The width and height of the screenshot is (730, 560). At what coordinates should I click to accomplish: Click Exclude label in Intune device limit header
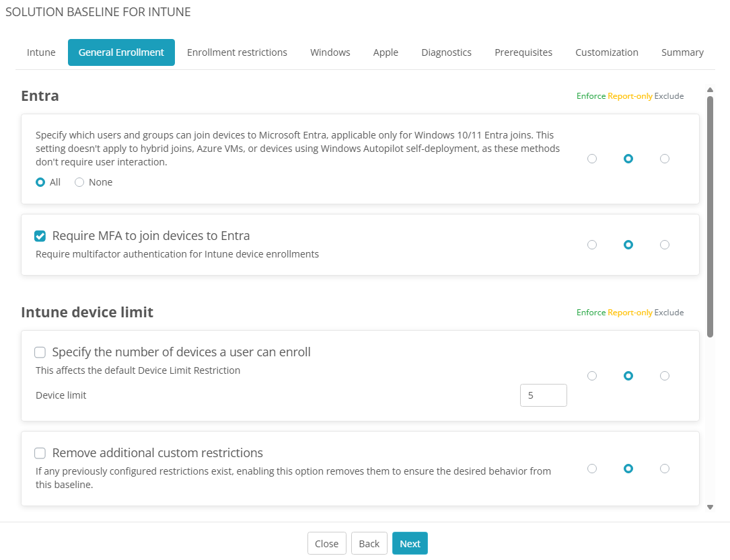coord(669,313)
